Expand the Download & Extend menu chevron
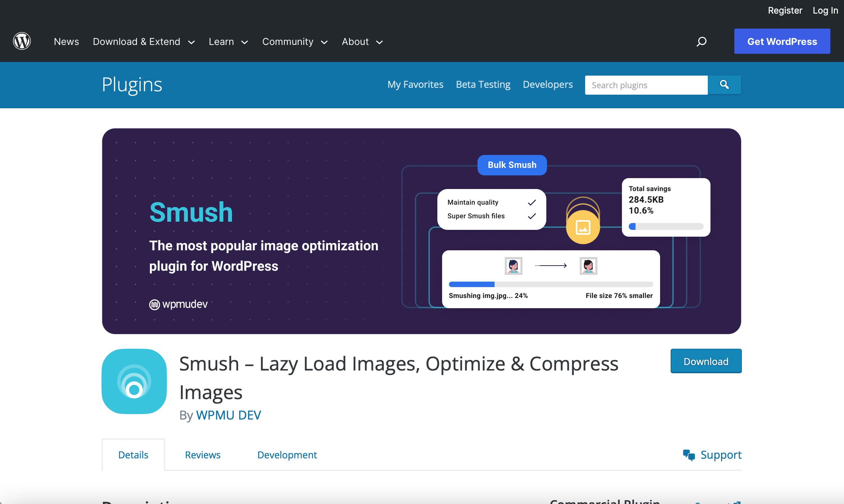 pyautogui.click(x=191, y=42)
